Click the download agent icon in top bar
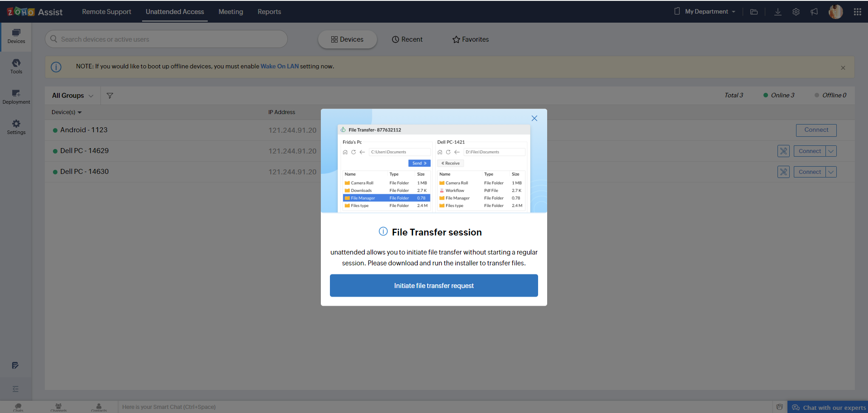The height and width of the screenshot is (413, 868). click(777, 12)
